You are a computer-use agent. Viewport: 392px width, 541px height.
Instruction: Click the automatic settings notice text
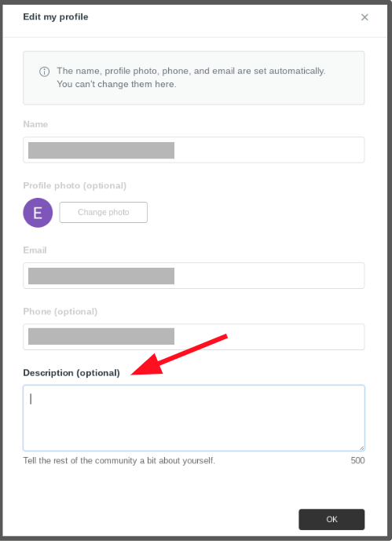(x=191, y=78)
